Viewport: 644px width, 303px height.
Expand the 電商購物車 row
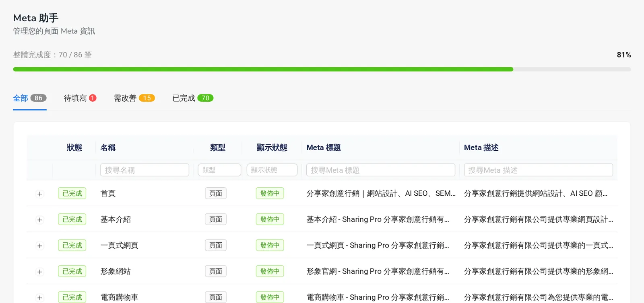click(x=40, y=298)
